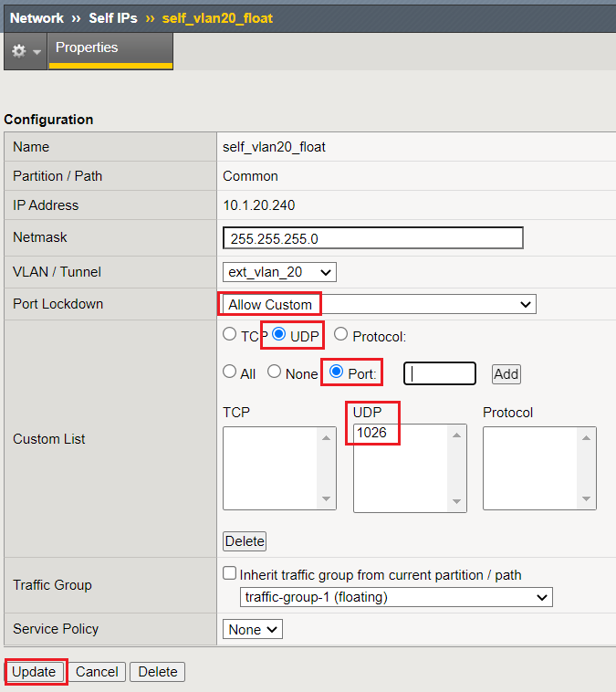Open the gear settings menu
Screen dimensions: 616x692
tap(26, 51)
